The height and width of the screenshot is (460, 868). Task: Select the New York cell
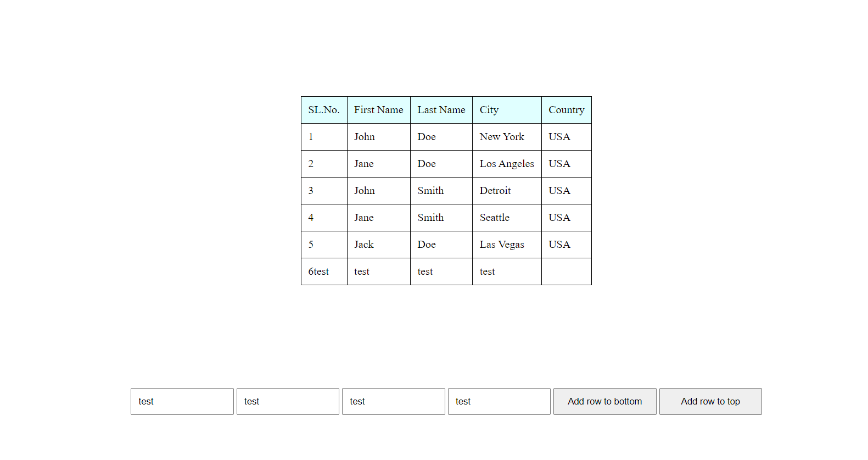507,137
